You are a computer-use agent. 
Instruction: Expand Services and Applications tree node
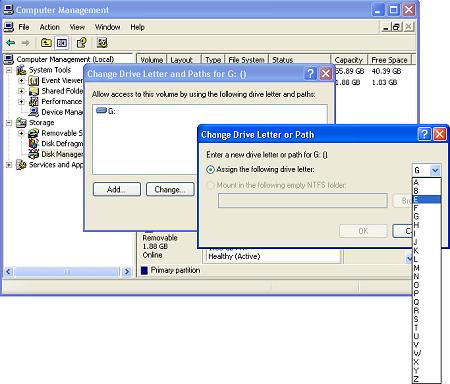click(x=9, y=165)
